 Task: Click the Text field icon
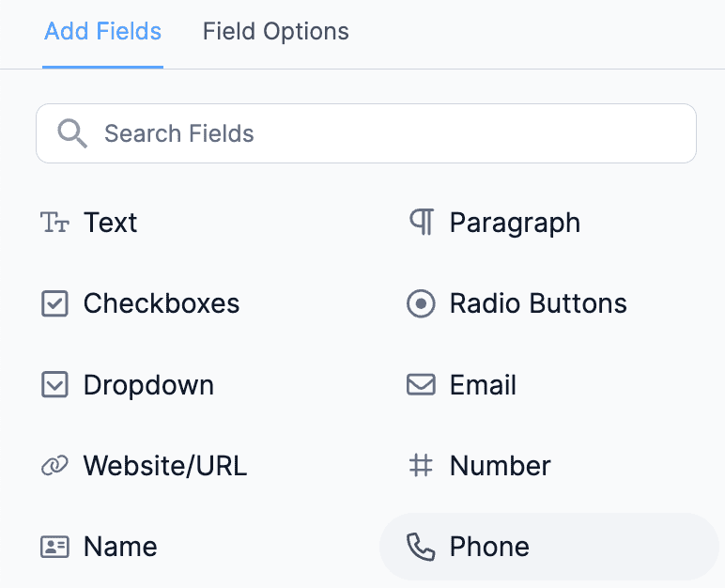pyautogui.click(x=54, y=223)
